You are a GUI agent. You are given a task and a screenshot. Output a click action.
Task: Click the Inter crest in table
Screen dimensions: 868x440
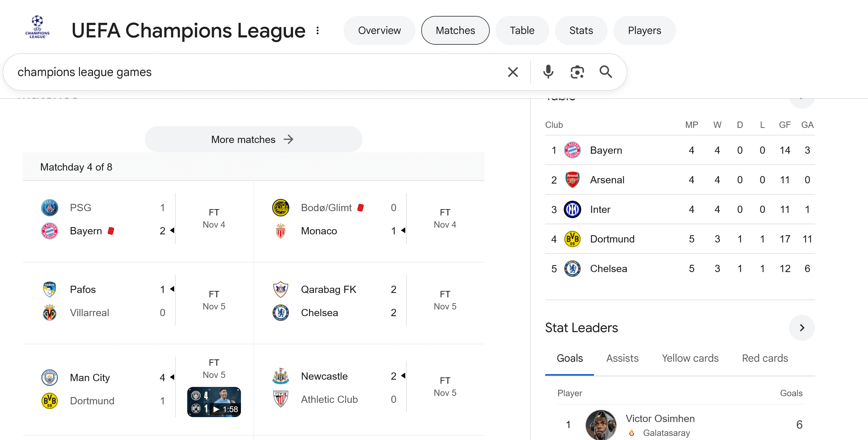tap(572, 209)
